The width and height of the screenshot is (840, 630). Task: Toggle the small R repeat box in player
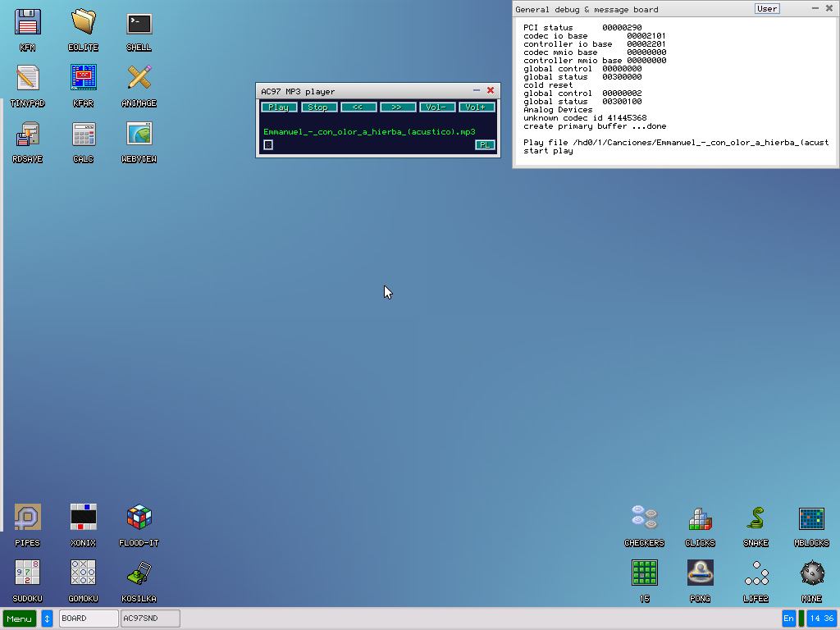tap(268, 145)
